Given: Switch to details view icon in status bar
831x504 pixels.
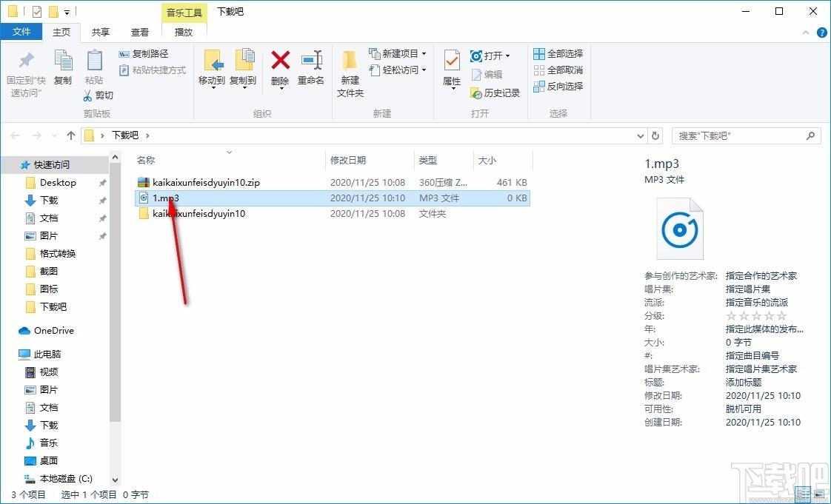Looking at the screenshot, I should point(804,495).
